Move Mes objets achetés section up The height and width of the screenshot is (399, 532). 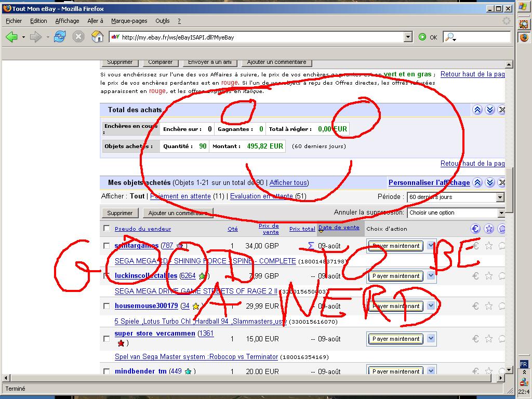[x=477, y=182]
